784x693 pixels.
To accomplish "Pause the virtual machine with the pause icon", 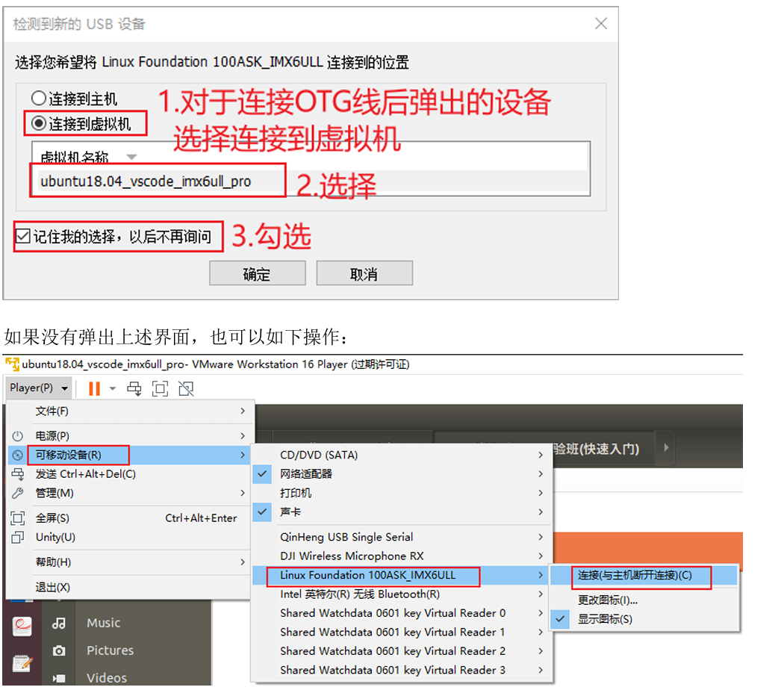I will point(94,388).
